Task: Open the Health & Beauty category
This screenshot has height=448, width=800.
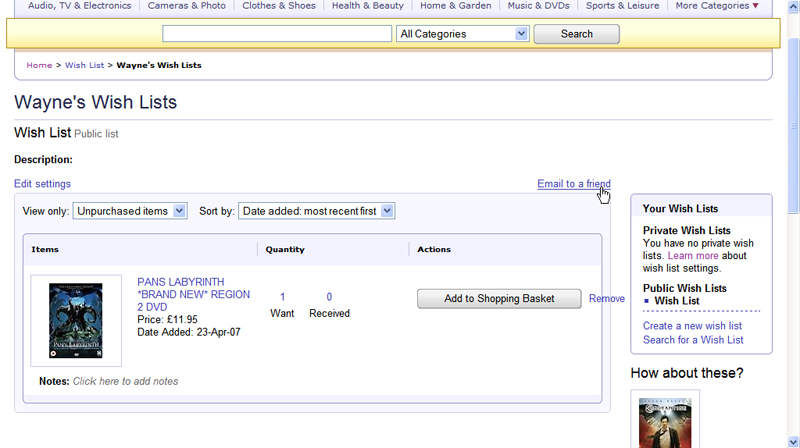Action: [367, 6]
